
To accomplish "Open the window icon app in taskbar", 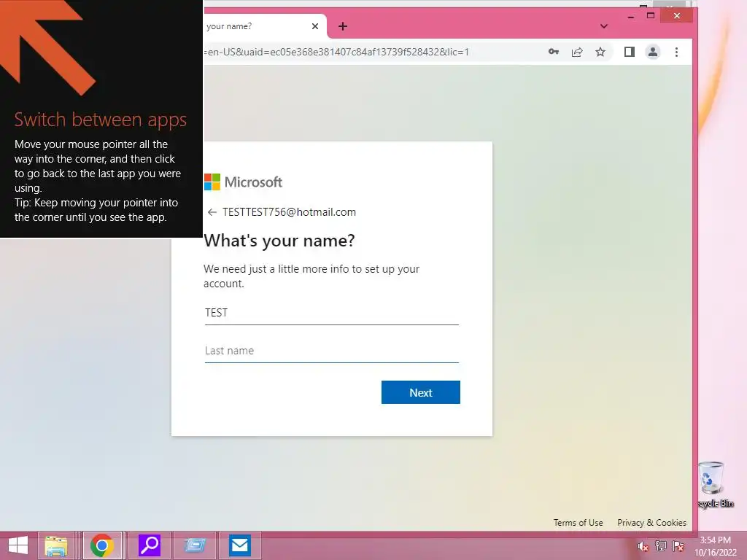I will pyautogui.click(x=195, y=545).
